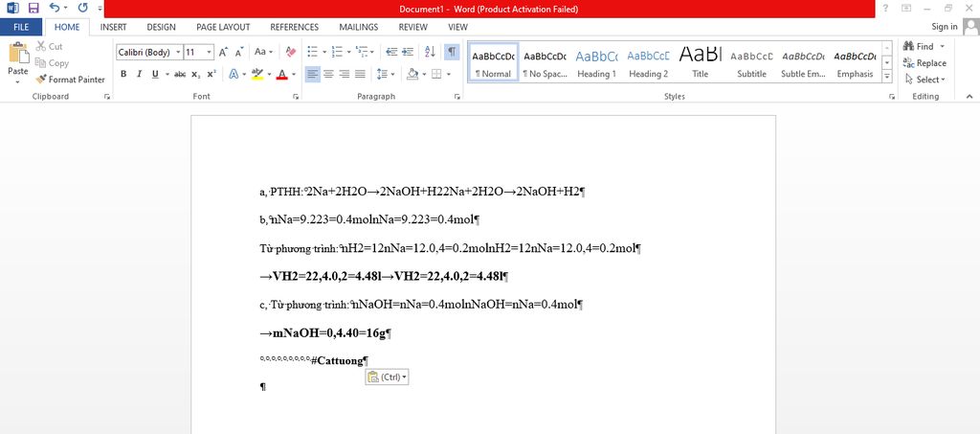Align text right
The width and height of the screenshot is (980, 434).
pyautogui.click(x=344, y=75)
